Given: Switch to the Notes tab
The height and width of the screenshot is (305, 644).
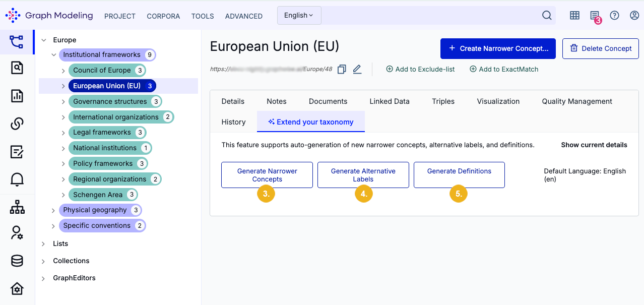Looking at the screenshot, I should tap(277, 101).
